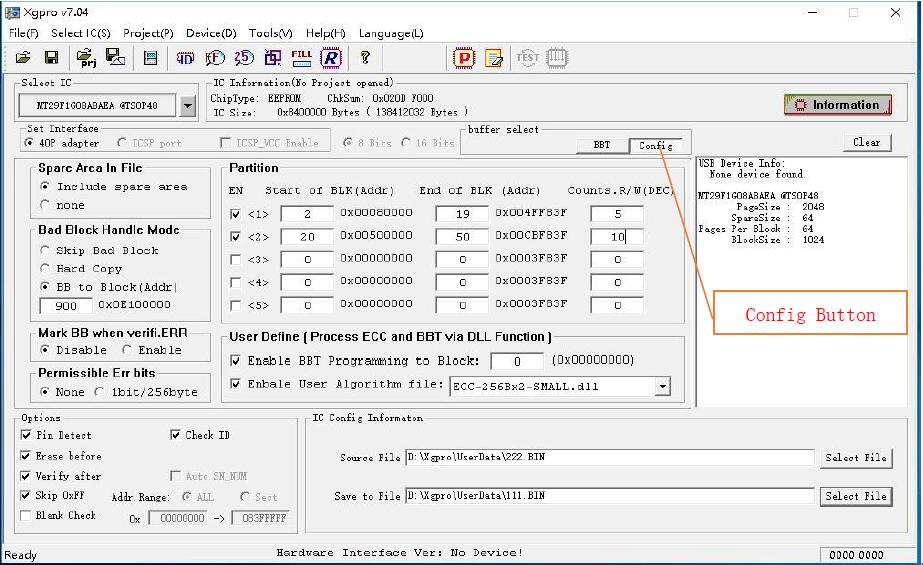Toggle partition <1> enable checkbox

click(235, 214)
